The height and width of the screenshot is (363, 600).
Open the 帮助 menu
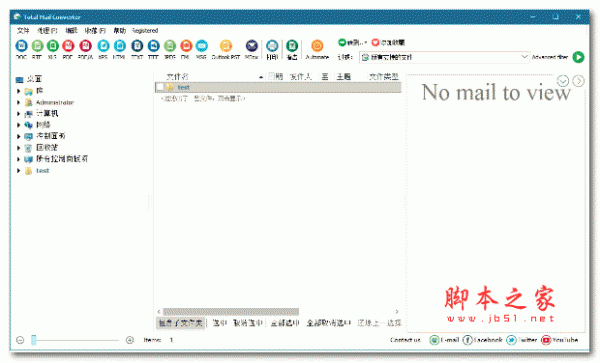[119, 31]
